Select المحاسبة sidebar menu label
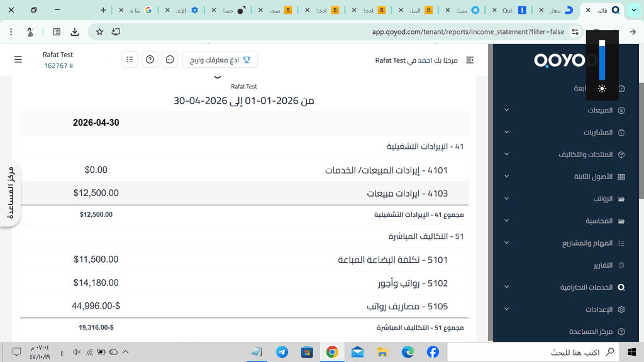Image resolution: width=644 pixels, height=362 pixels. (x=599, y=221)
